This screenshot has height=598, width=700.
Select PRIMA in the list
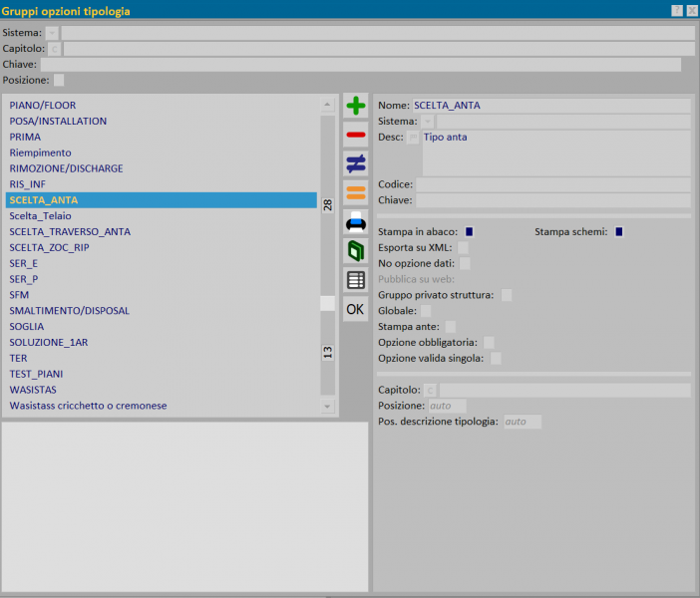click(162, 137)
